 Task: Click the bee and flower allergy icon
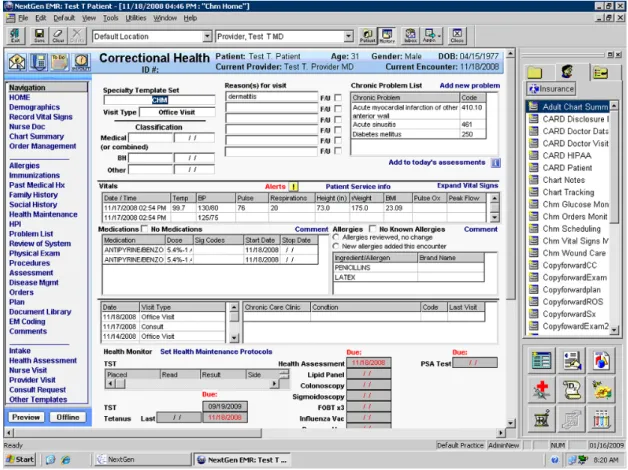[x=601, y=390]
